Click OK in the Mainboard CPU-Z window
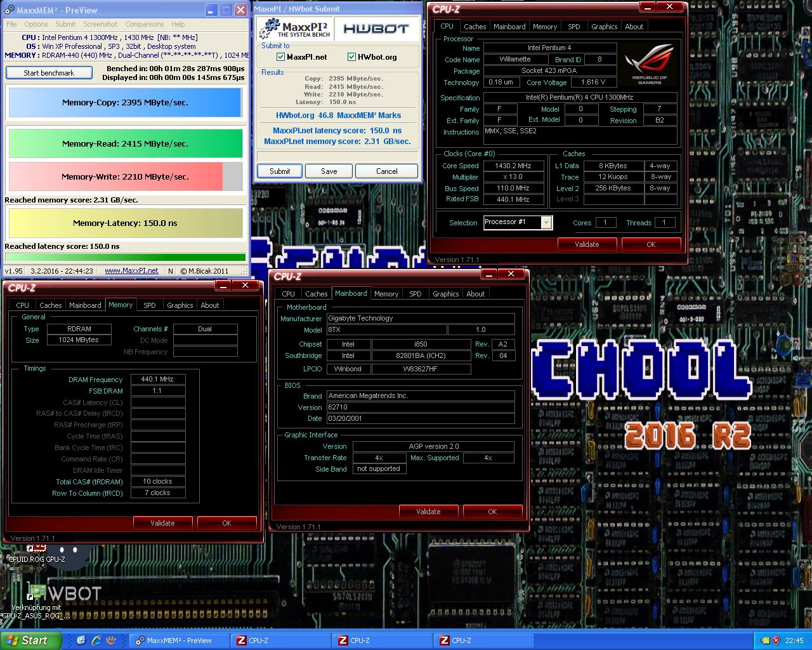The image size is (812, 650). coord(492,512)
